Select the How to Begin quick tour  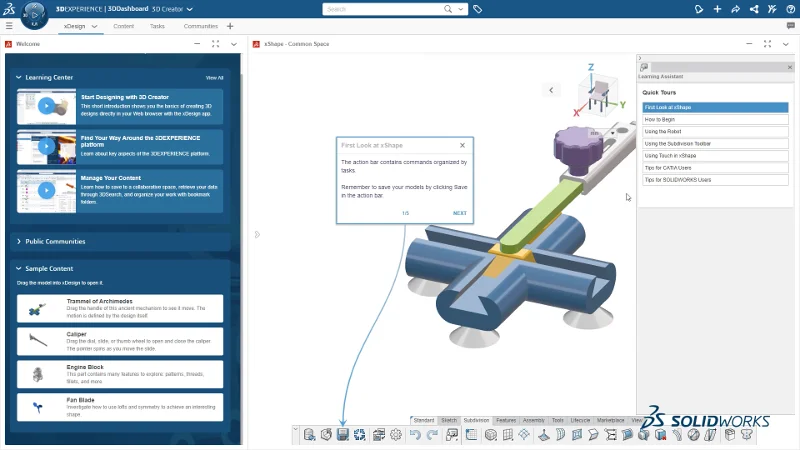click(x=659, y=119)
